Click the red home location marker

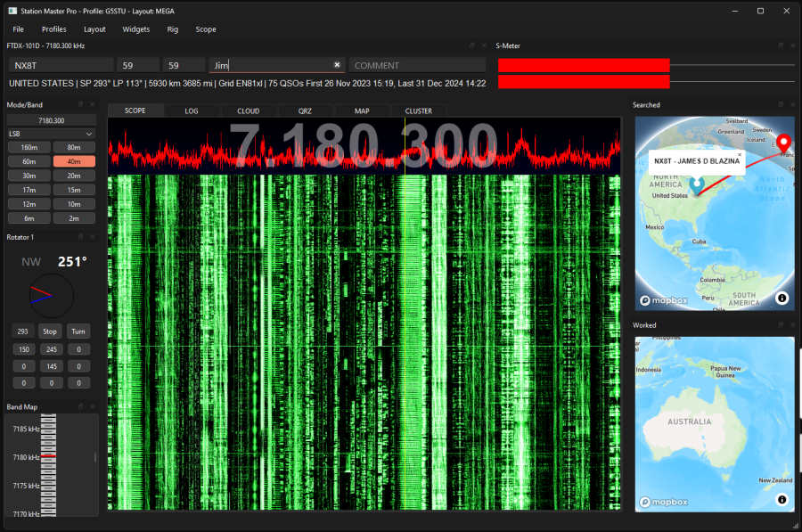[x=783, y=143]
